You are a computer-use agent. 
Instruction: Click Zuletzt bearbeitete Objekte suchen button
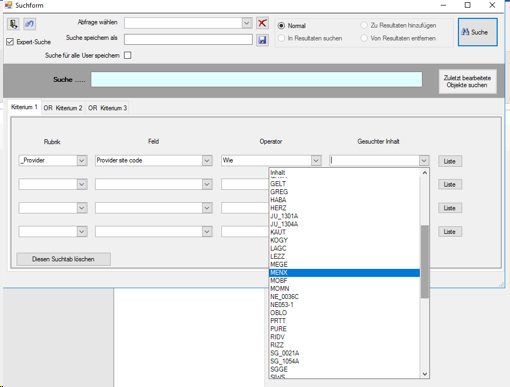[x=467, y=81]
